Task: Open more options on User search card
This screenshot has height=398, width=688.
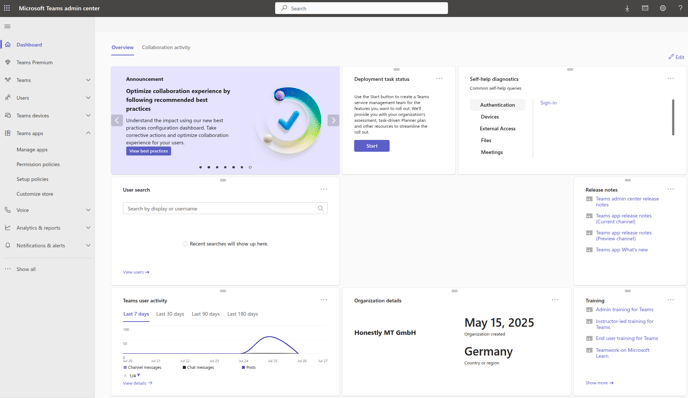Action: pyautogui.click(x=323, y=189)
